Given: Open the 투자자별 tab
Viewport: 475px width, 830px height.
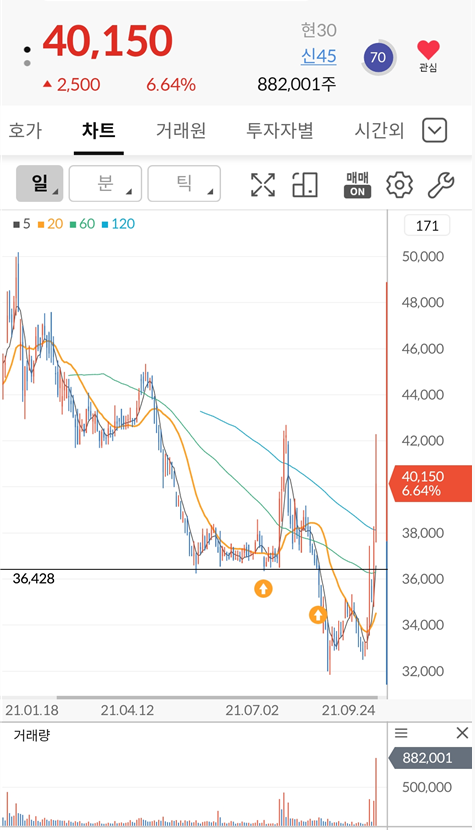Looking at the screenshot, I should click(x=280, y=130).
